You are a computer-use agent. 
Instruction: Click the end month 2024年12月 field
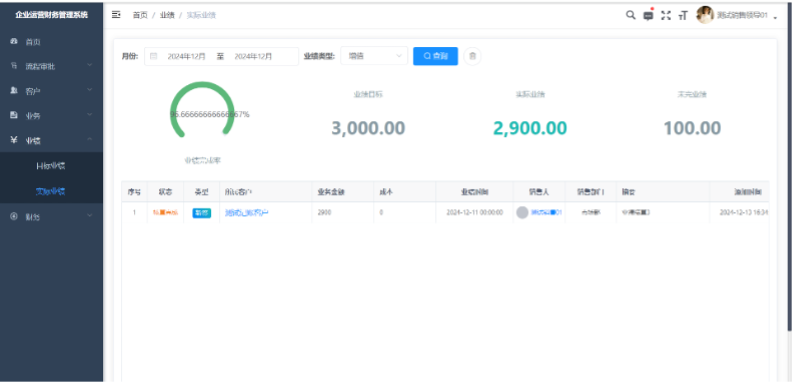(x=253, y=57)
